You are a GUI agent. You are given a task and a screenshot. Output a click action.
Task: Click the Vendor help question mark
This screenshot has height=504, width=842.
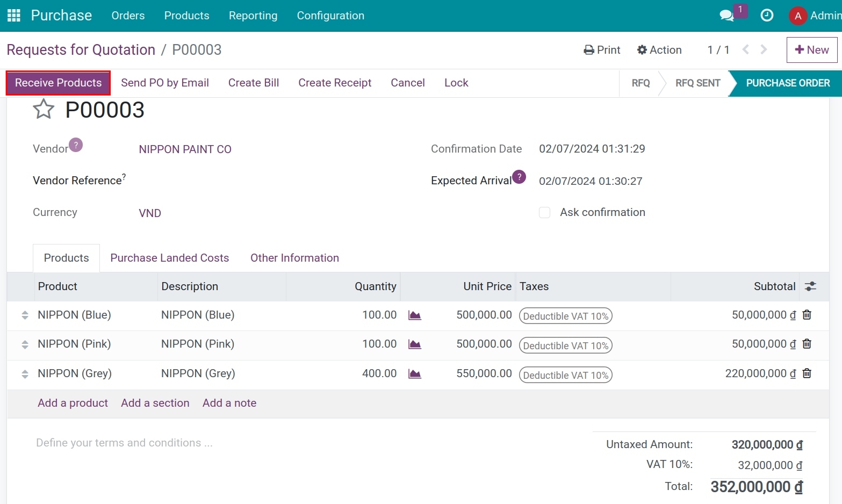click(x=76, y=145)
